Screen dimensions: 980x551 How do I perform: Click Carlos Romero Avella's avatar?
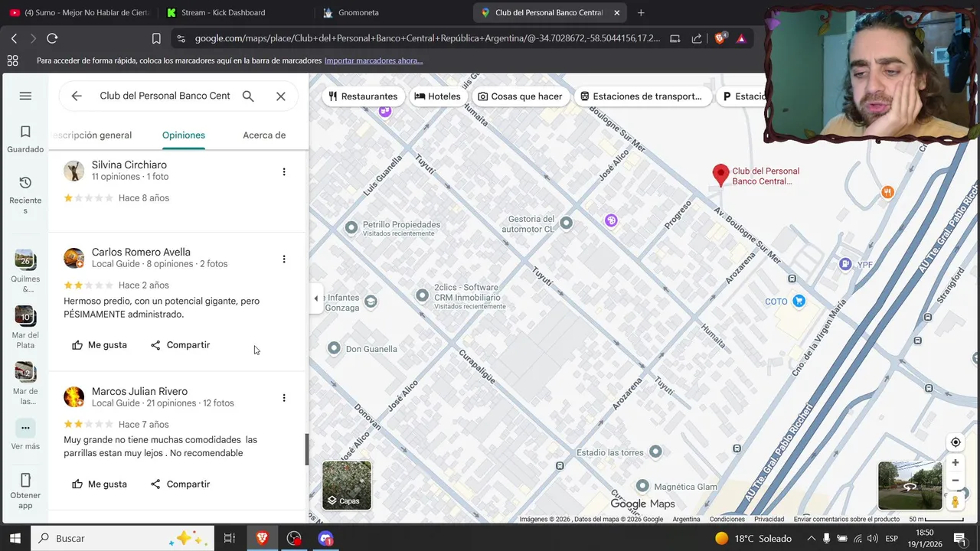tap(74, 258)
